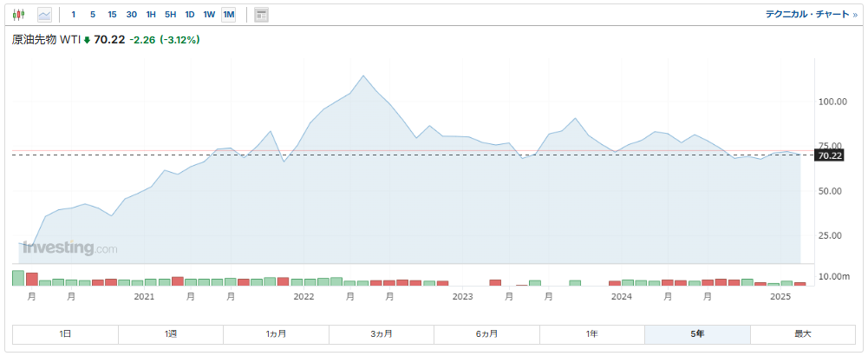This screenshot has width=868, height=356.
Task: Click the Investing.com watermark logo
Action: [x=69, y=248]
